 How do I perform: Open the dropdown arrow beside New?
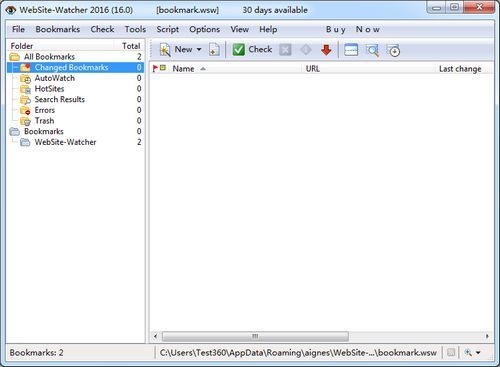pos(199,49)
